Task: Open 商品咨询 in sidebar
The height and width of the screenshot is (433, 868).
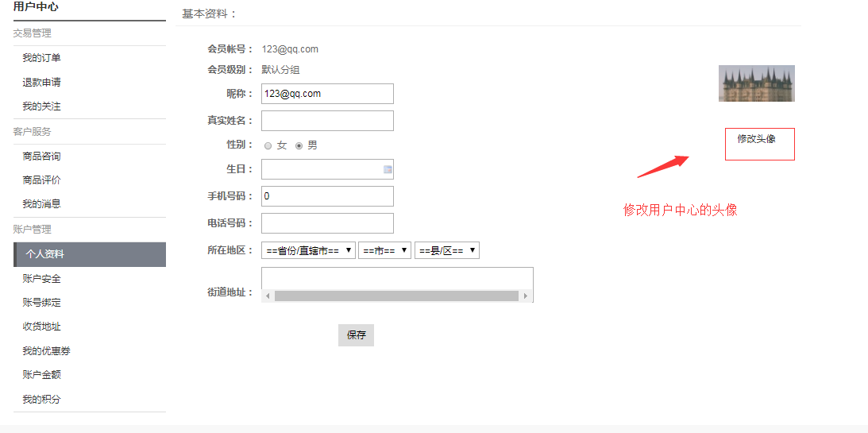Action: point(41,157)
